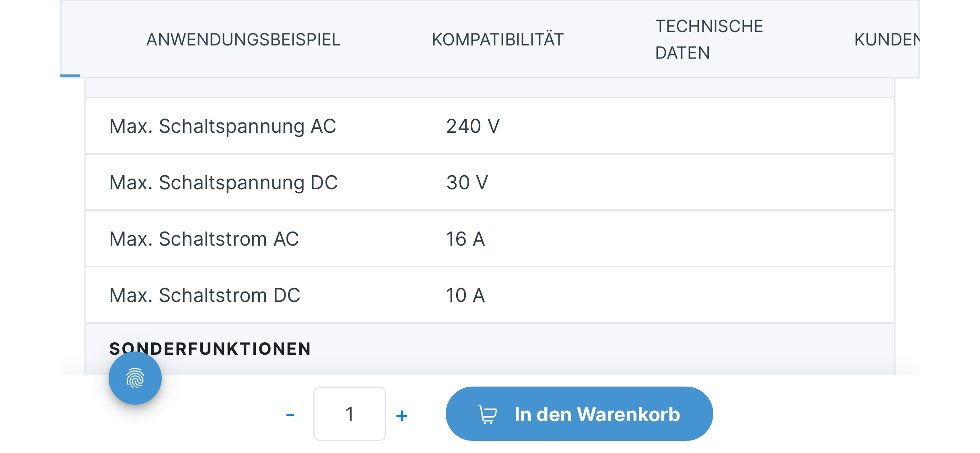Switch to the Kompatibilität tab
This screenshot has height=453, width=980.
[498, 39]
